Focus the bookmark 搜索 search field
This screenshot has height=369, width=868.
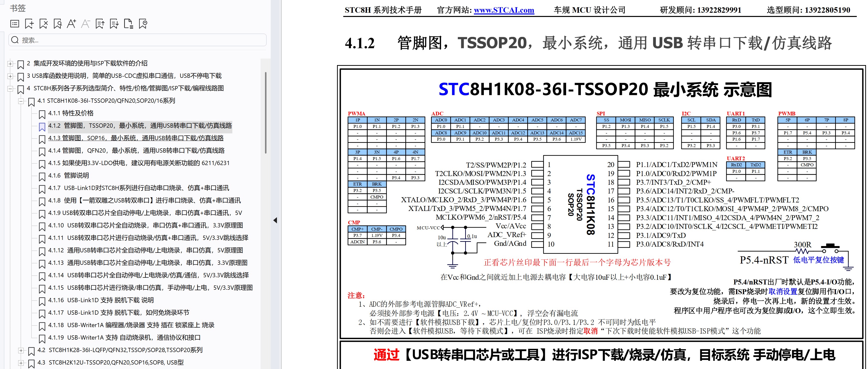(137, 40)
